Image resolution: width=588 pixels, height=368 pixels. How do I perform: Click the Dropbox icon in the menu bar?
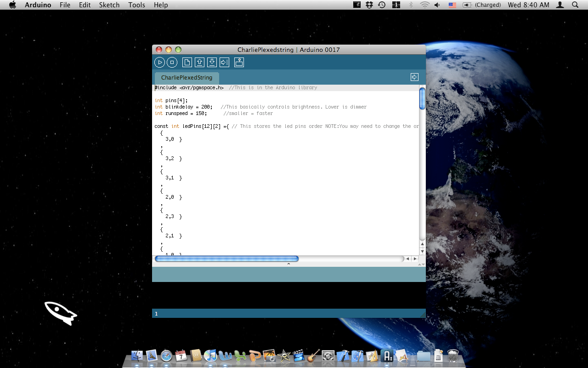click(369, 5)
